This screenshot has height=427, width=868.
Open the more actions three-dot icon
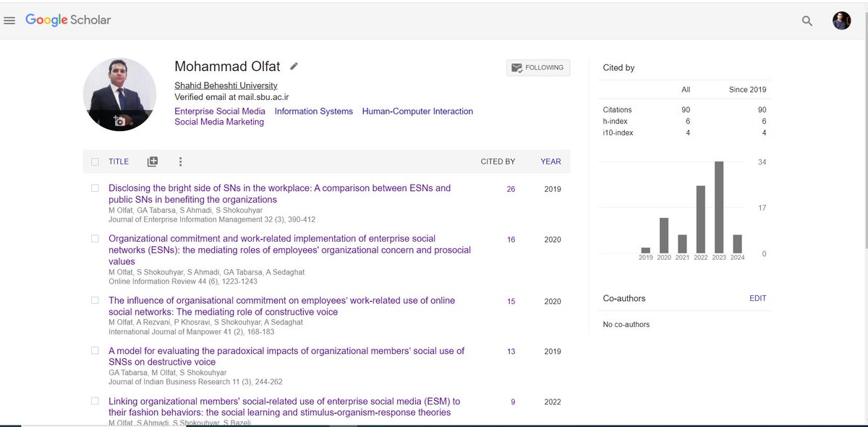[x=180, y=161]
